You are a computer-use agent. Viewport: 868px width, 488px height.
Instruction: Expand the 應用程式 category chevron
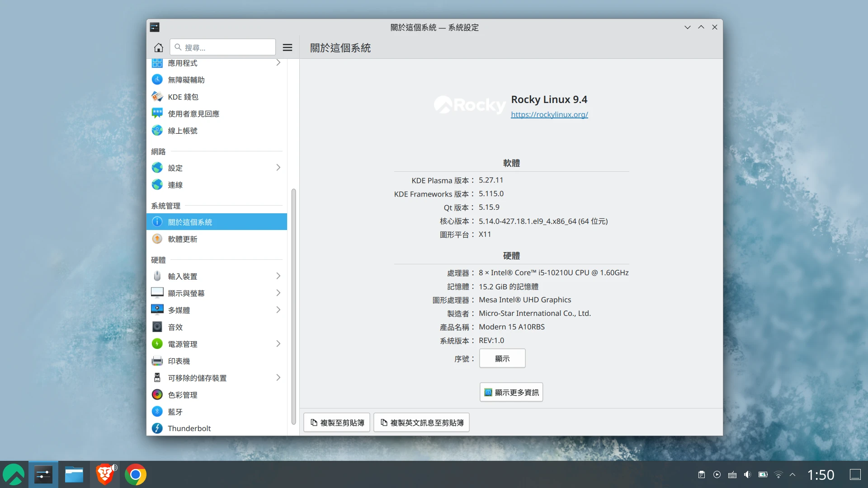click(278, 63)
